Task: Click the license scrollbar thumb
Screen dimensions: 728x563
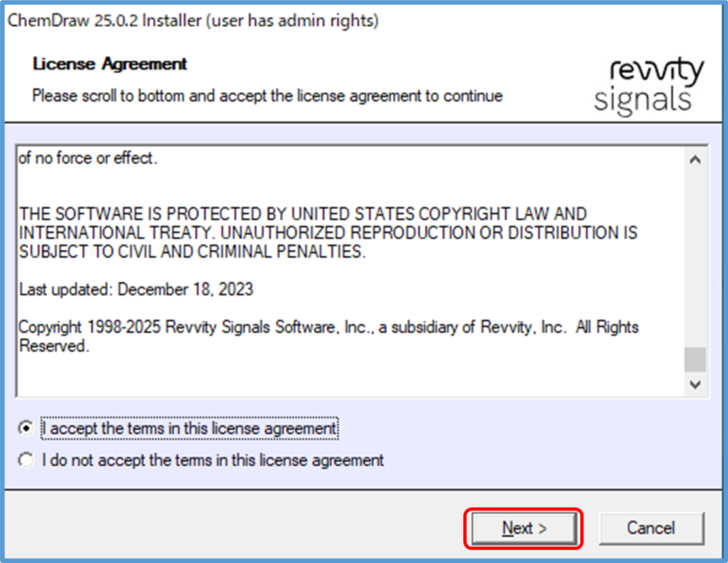Action: pos(695,360)
